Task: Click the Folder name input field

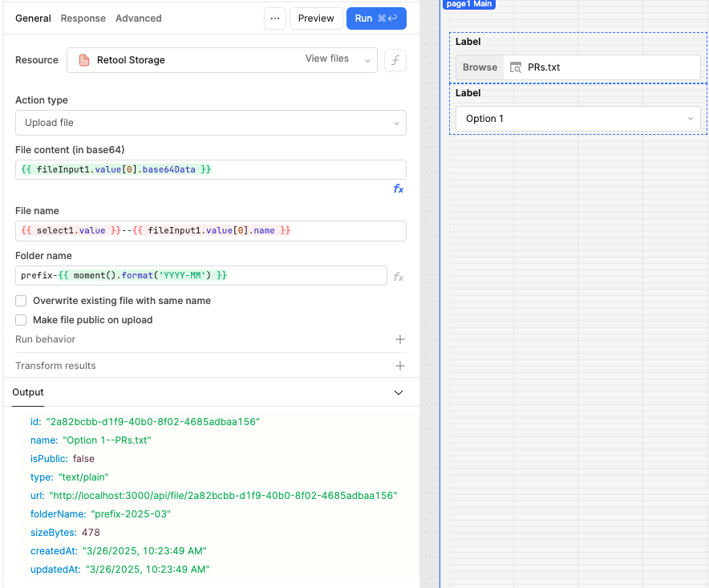Action: pos(201,275)
